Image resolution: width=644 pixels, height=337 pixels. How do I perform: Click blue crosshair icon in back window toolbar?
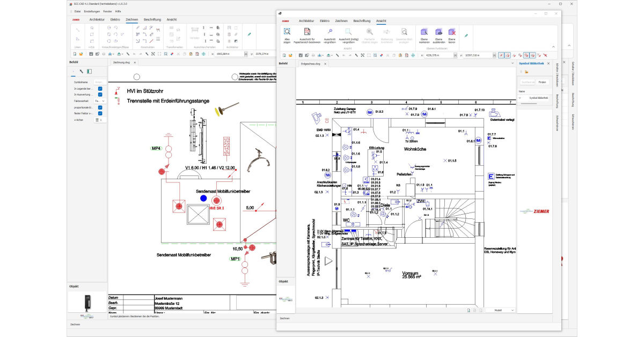pos(203,54)
